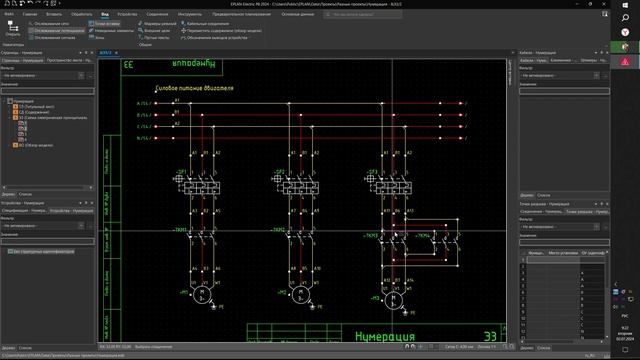Screen dimensions: 640x360
Task: Collapse the Нумерация project tree node
Action: [x=4, y=101]
